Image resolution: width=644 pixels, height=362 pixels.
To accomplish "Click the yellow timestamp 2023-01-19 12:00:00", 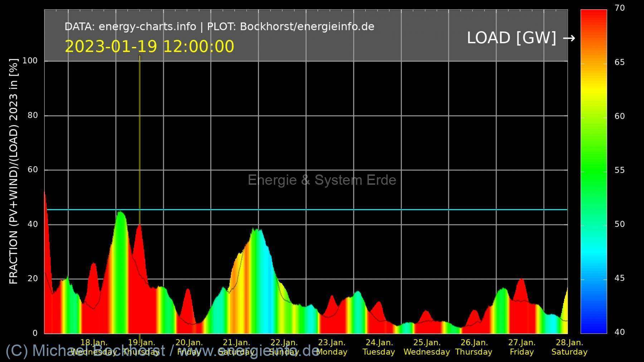I will 149,47.
